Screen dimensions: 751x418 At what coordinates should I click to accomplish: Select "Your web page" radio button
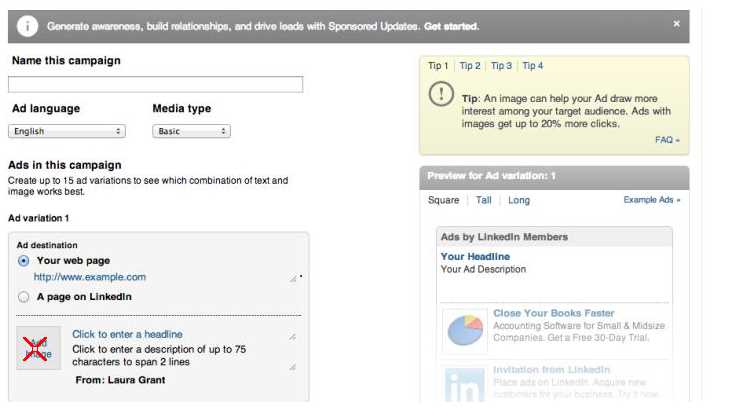point(24,260)
